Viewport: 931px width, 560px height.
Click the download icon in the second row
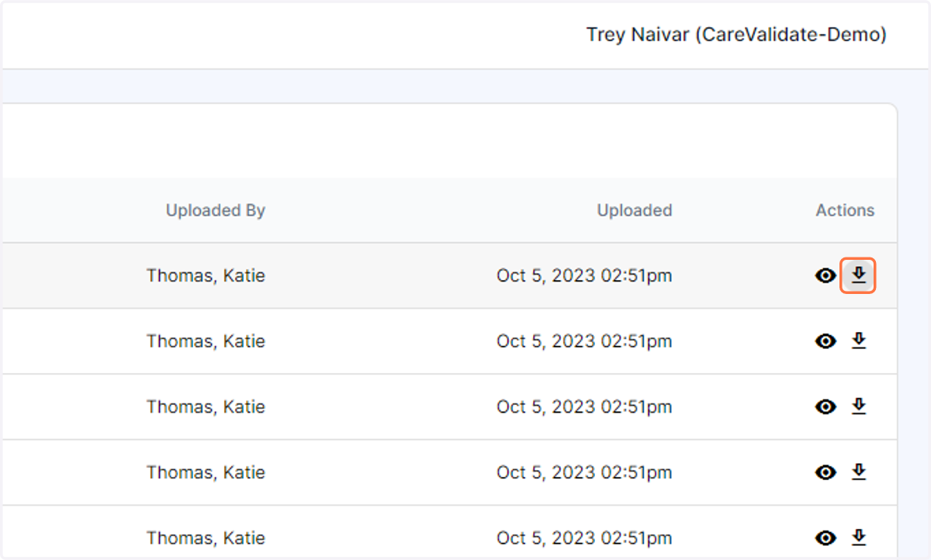tap(858, 341)
